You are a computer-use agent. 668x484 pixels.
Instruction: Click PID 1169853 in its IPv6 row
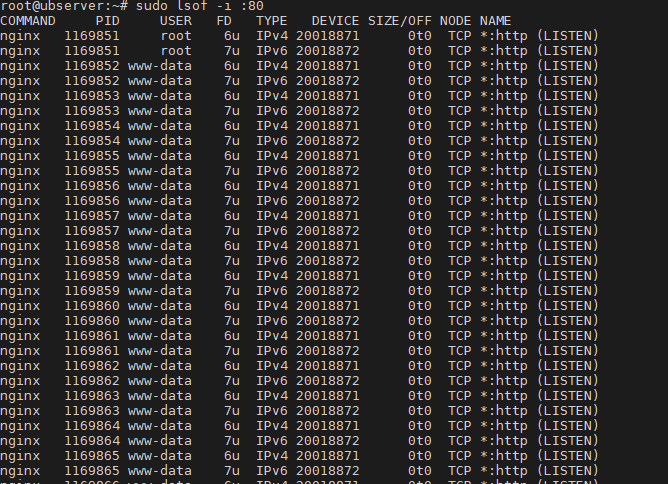92,111
